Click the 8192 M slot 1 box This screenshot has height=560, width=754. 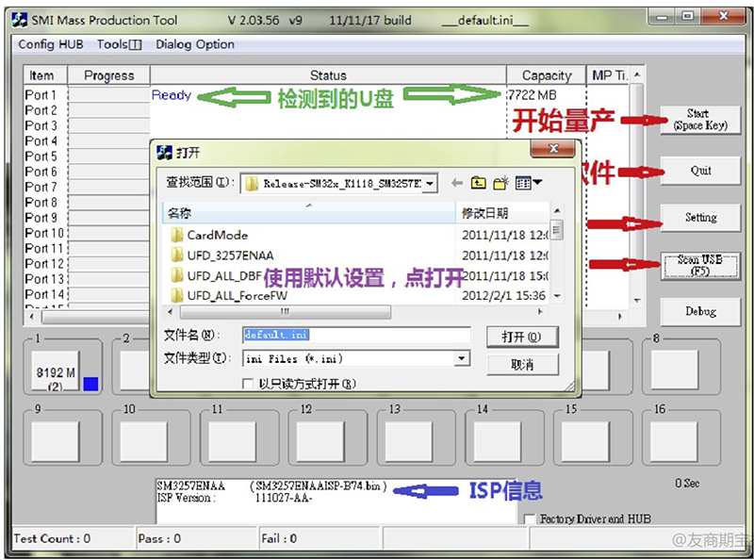56,371
